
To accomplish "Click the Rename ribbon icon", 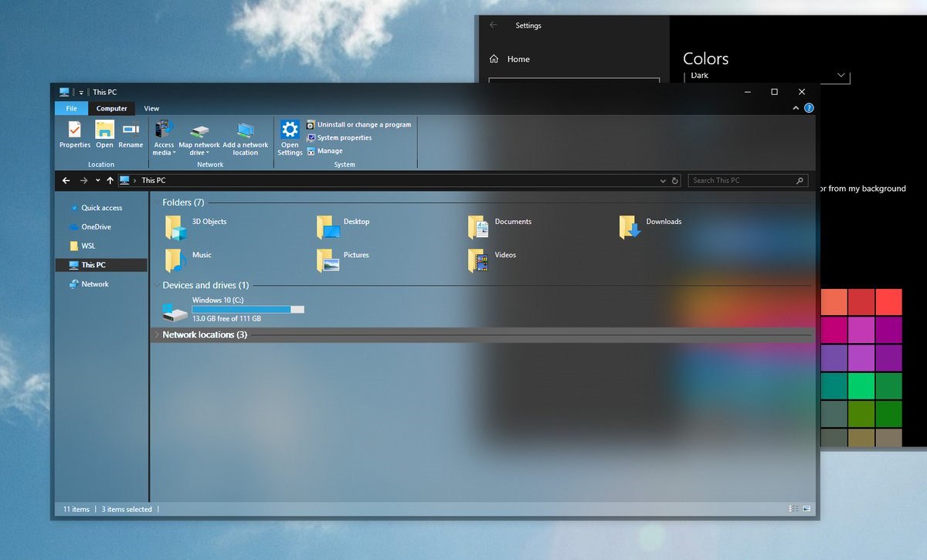I will [x=131, y=129].
